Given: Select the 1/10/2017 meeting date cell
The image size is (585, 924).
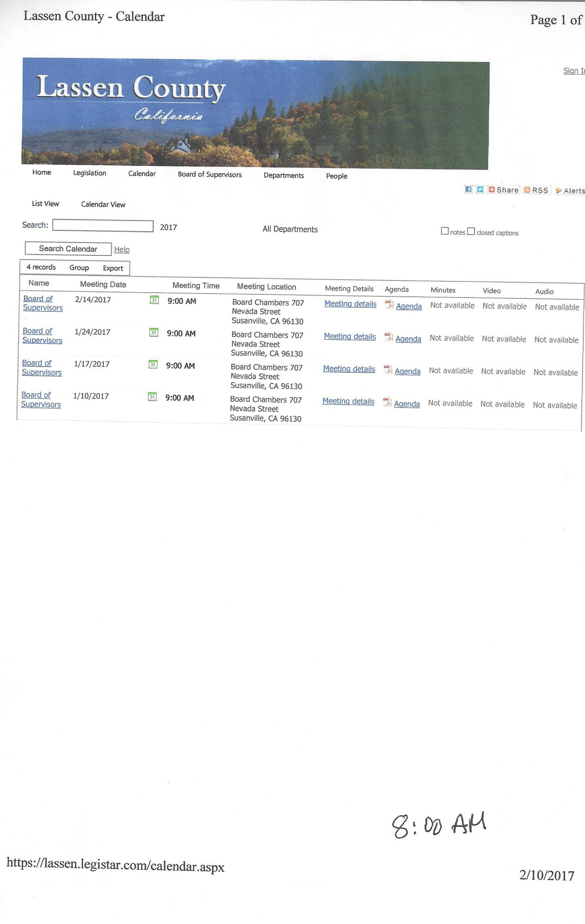Looking at the screenshot, I should coord(91,396).
